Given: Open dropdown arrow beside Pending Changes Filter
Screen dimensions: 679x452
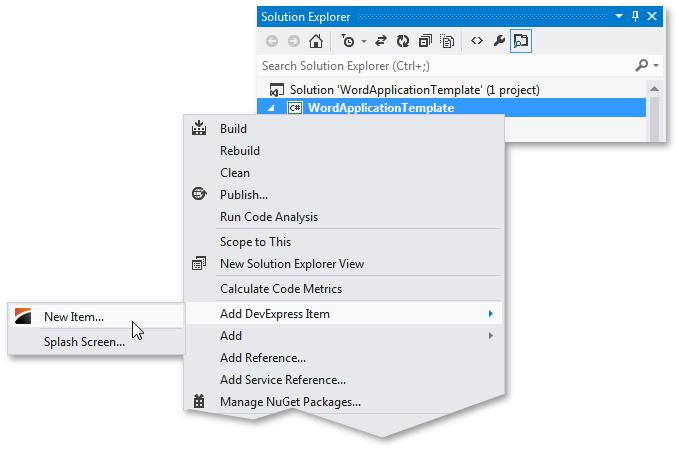Looking at the screenshot, I should [x=363, y=42].
